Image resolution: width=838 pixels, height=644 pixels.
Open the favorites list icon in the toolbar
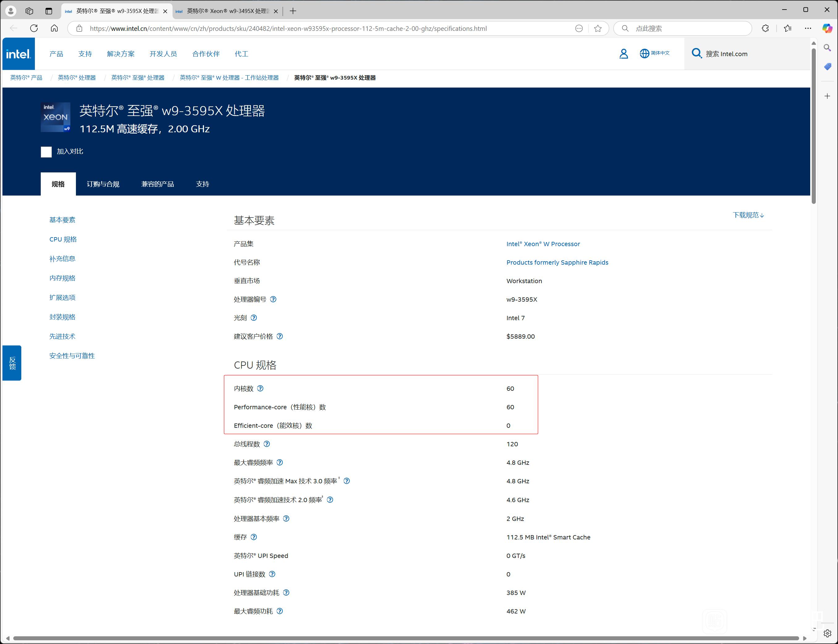(x=788, y=28)
